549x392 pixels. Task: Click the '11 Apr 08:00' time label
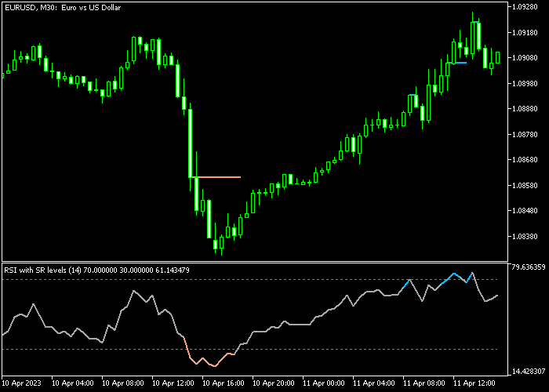coord(424,383)
